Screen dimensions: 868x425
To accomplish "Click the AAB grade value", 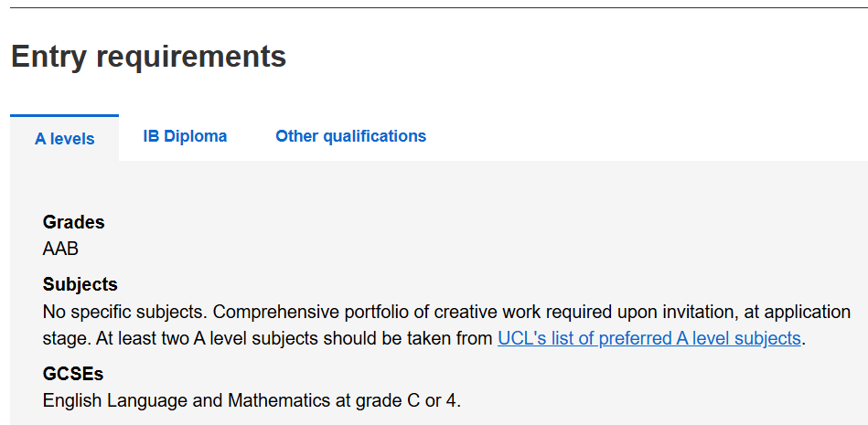I will coord(61,249).
